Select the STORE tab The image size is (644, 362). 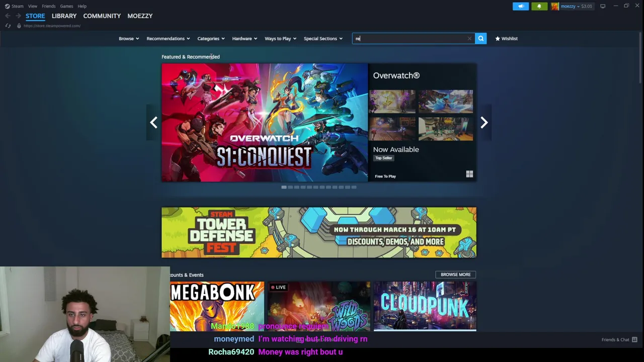pyautogui.click(x=35, y=16)
